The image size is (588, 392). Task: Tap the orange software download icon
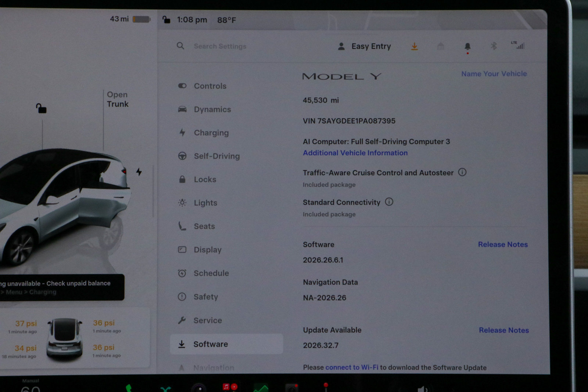point(414,46)
